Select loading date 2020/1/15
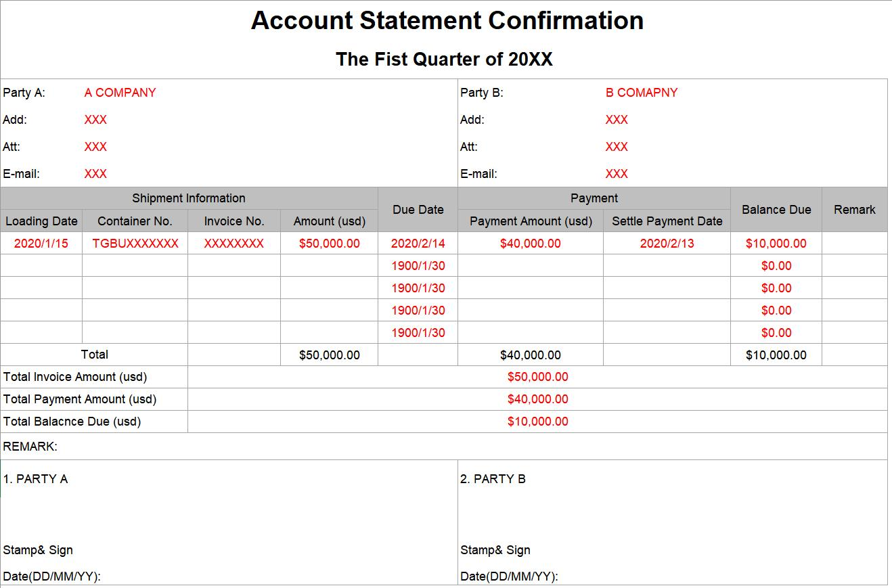The width and height of the screenshot is (892, 588). (41, 244)
